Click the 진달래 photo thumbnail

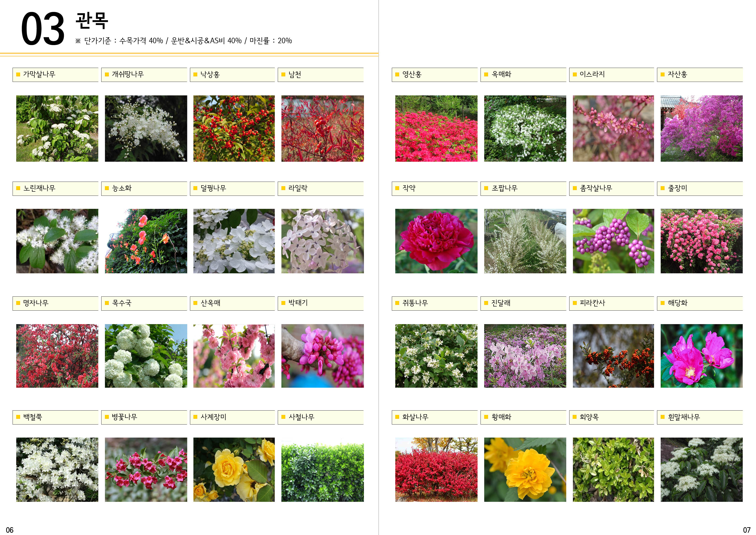(x=525, y=356)
